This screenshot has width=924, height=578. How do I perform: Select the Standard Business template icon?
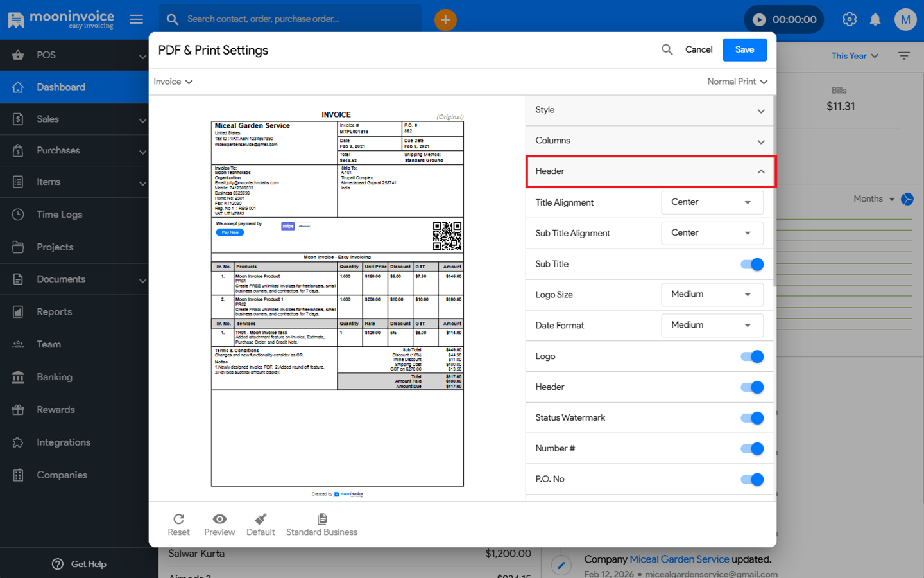(322, 519)
